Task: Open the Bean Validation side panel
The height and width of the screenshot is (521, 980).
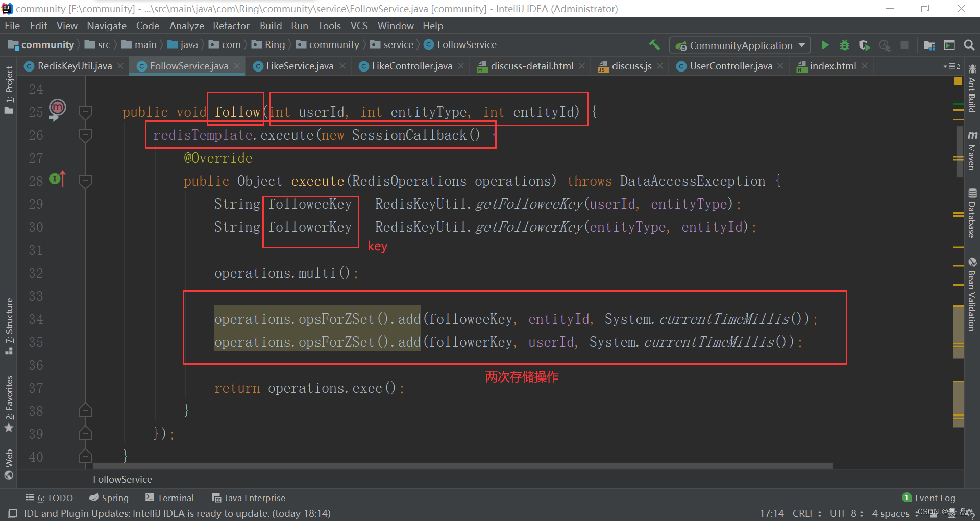Action: coord(972,295)
